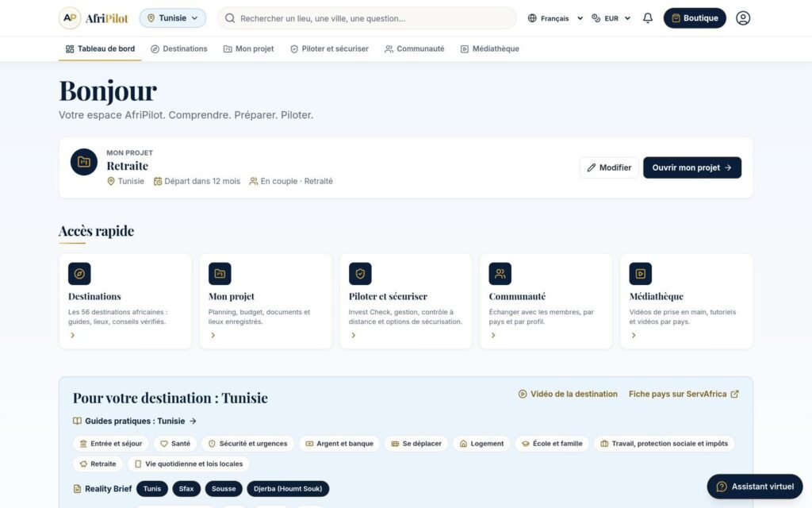Click the Retraite project title
The height and width of the screenshot is (508, 812).
128,166
